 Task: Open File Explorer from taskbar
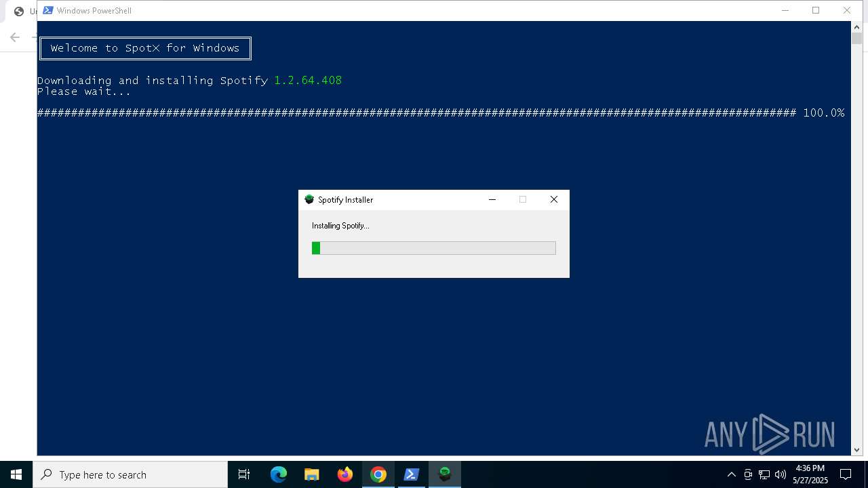click(312, 474)
